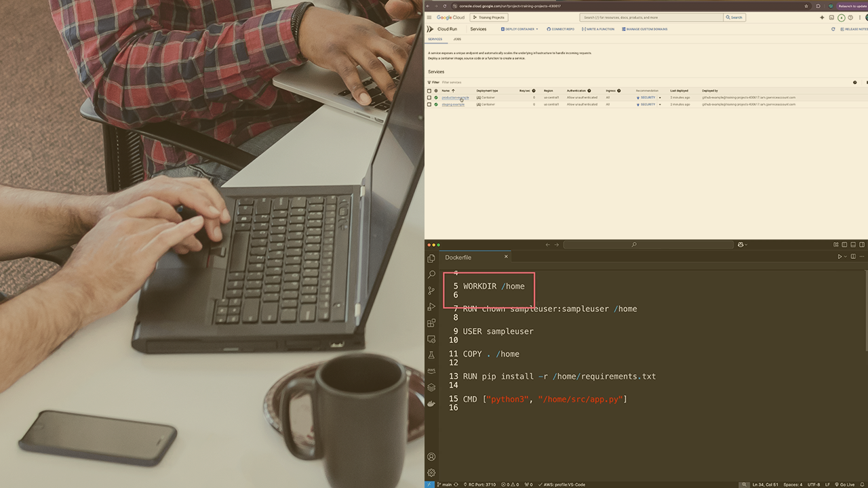Viewport: 868px width, 488px height.
Task: Open the Extensions view icon
Action: click(x=431, y=323)
